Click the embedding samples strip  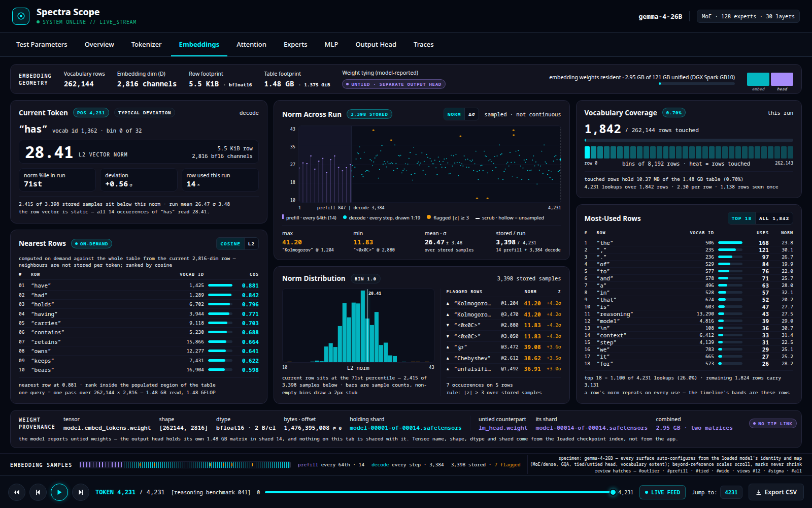pyautogui.click(x=185, y=465)
